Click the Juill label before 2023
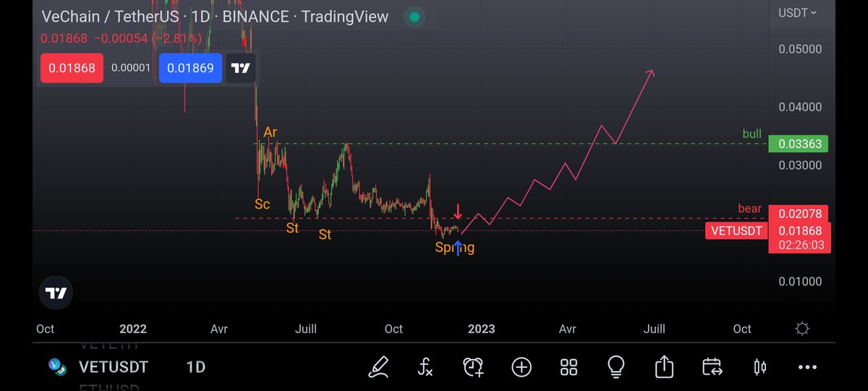 coord(306,329)
